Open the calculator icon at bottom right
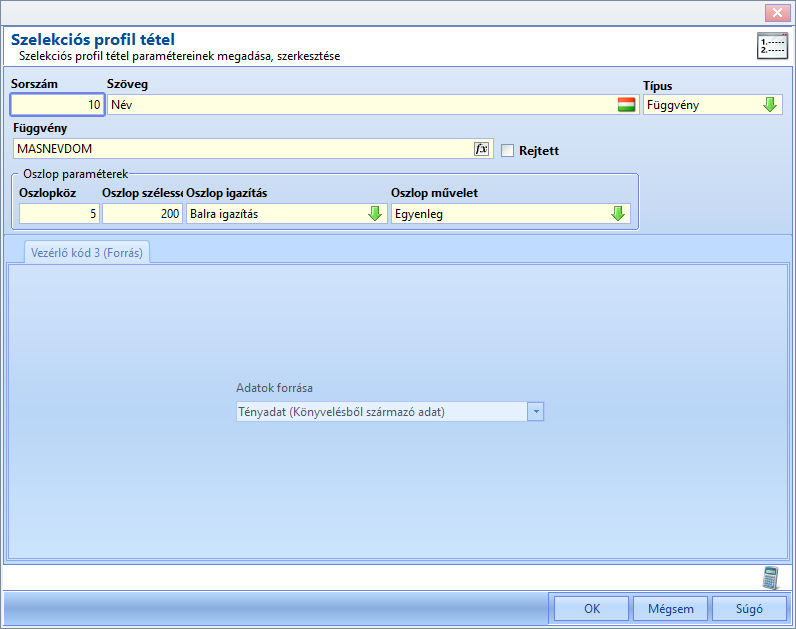Screen dimensions: 796x629 771,578
